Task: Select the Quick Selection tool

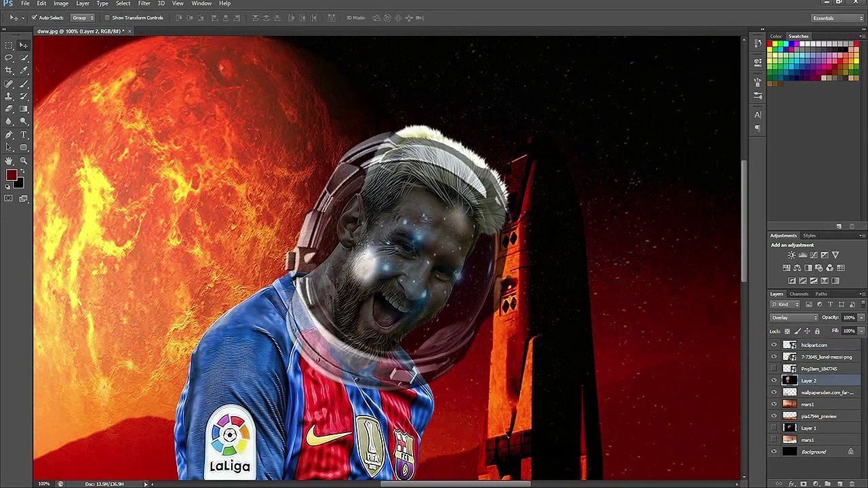Action: [24, 58]
